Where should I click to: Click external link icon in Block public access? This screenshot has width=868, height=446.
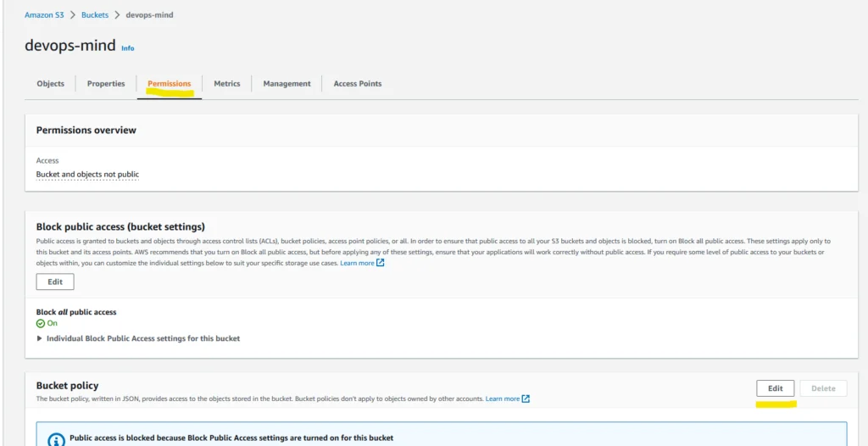(381, 263)
